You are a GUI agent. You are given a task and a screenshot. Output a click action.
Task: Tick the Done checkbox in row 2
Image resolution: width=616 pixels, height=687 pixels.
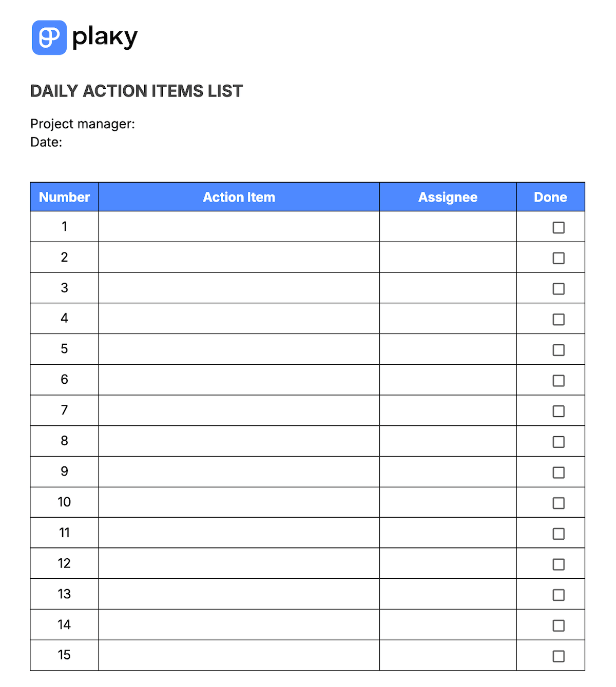coord(559,258)
